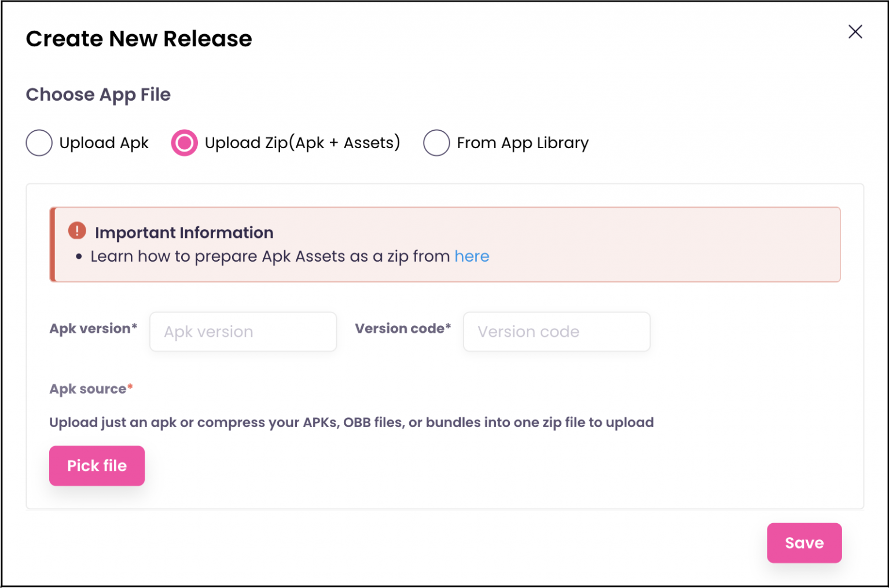This screenshot has height=588, width=889.
Task: Click the Important Information heading
Action: tap(183, 233)
